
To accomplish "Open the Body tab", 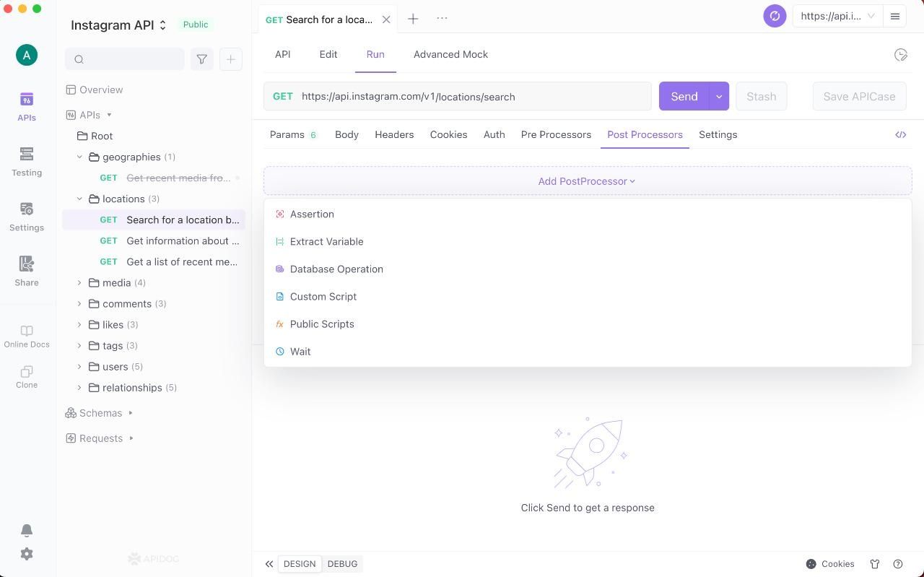I will [x=346, y=135].
